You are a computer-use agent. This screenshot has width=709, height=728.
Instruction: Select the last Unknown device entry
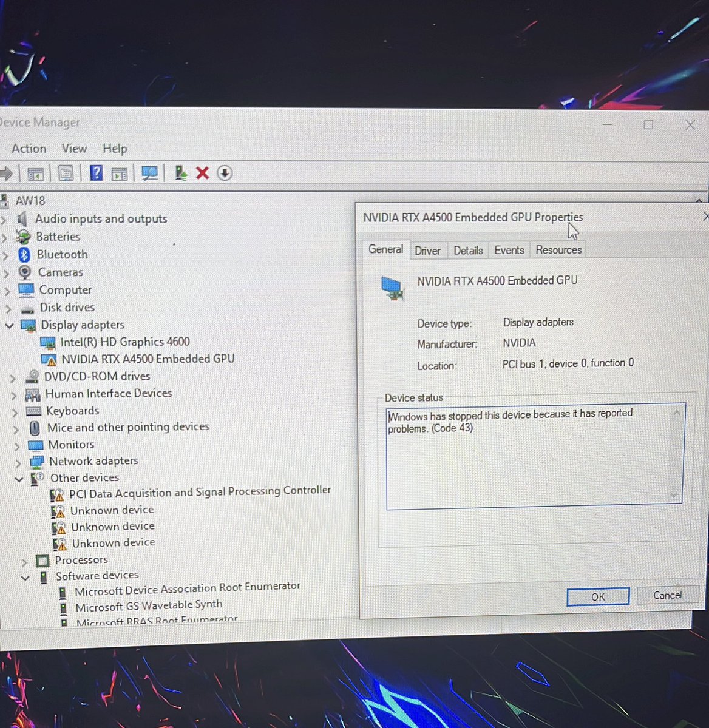[x=114, y=542]
